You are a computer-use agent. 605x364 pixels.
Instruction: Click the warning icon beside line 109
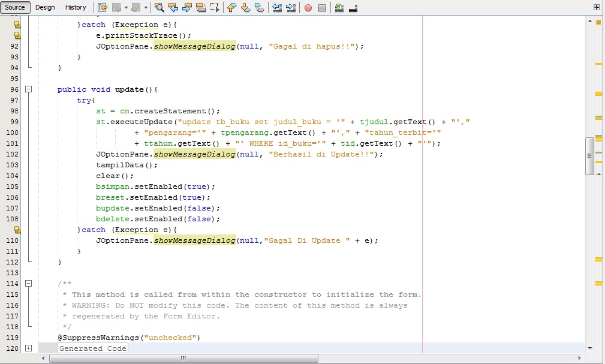pyautogui.click(x=16, y=230)
